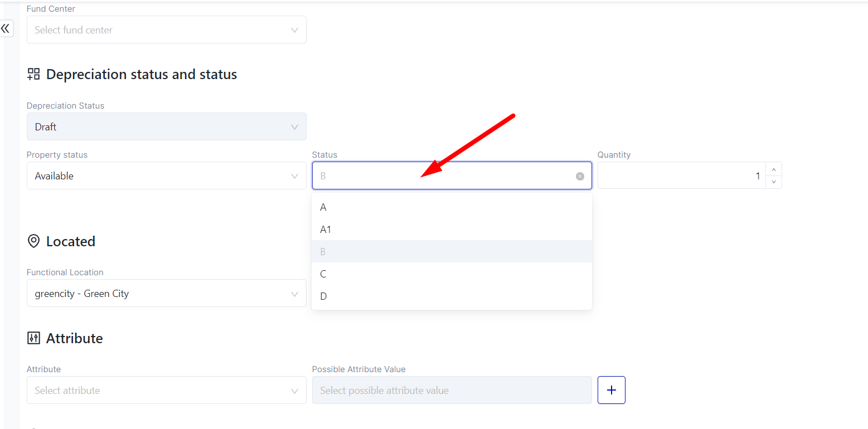The image size is (868, 429).
Task: Collapse the sidebar with double-chevron icon
Action: click(6, 28)
